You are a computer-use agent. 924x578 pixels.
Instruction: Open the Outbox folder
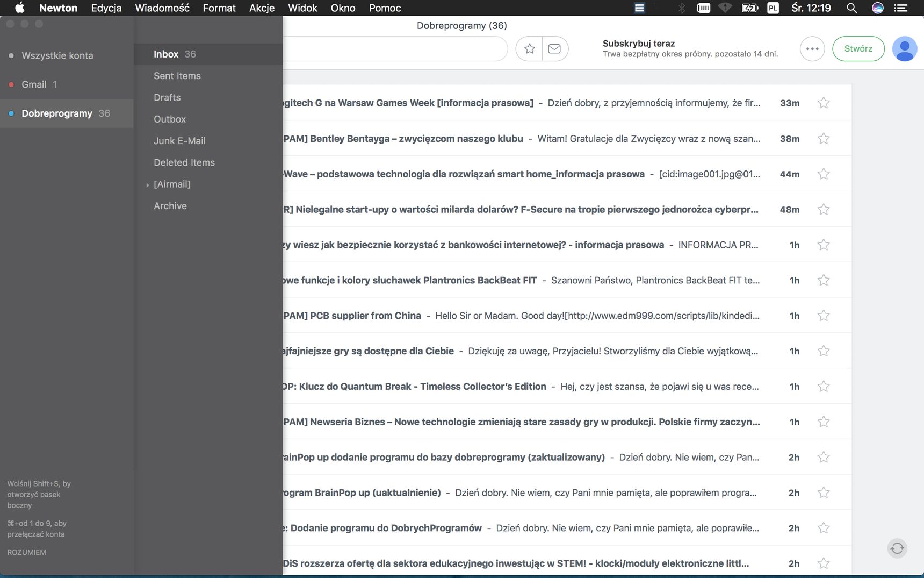[208, 119]
